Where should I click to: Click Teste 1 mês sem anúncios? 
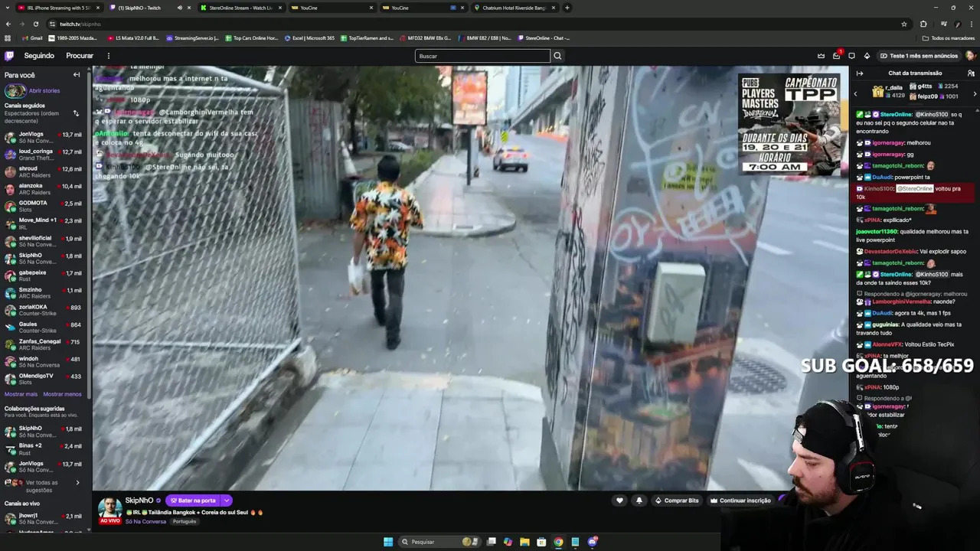(919, 56)
